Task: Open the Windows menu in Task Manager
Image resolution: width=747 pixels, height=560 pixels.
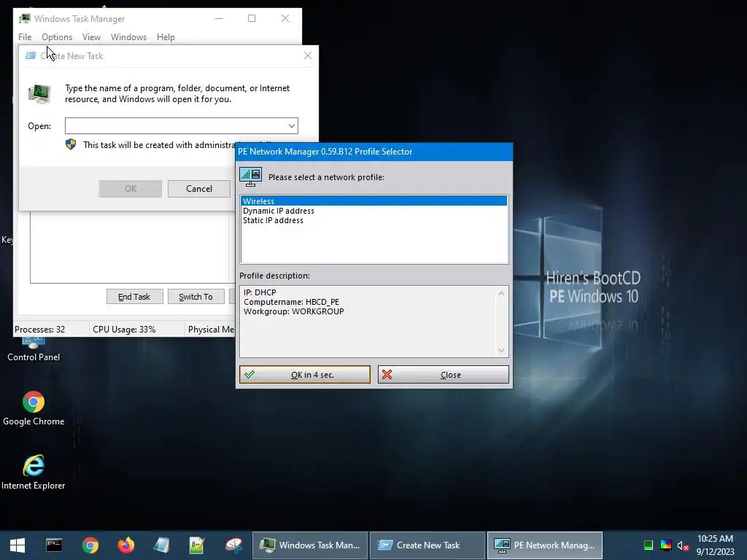Action: pyautogui.click(x=128, y=37)
